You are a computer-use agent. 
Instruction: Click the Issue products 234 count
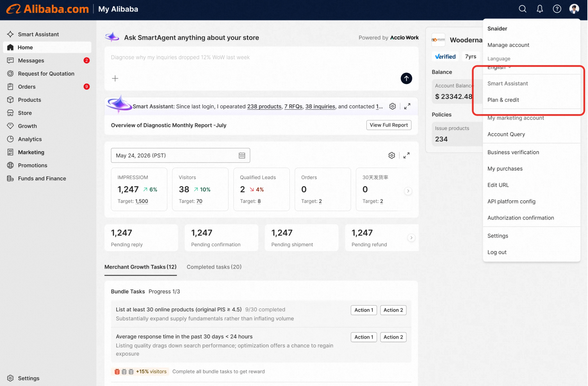click(442, 139)
